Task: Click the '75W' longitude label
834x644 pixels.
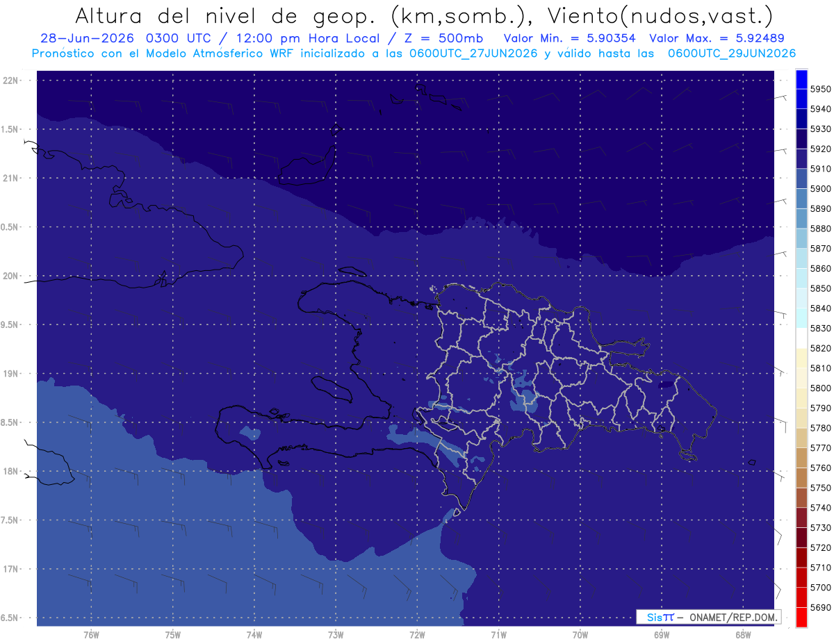Action: (x=173, y=635)
